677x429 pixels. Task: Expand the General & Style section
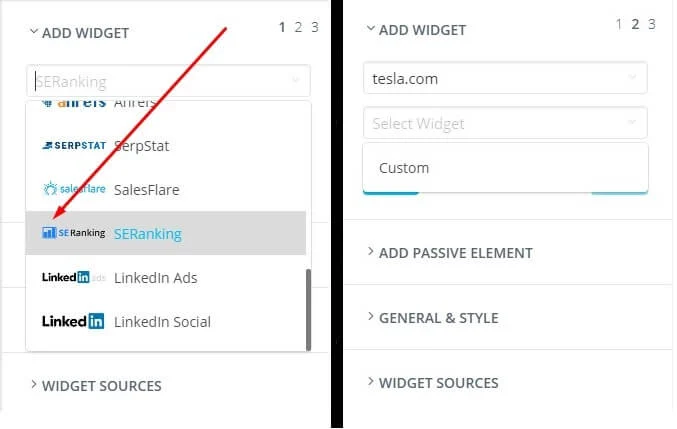point(438,318)
